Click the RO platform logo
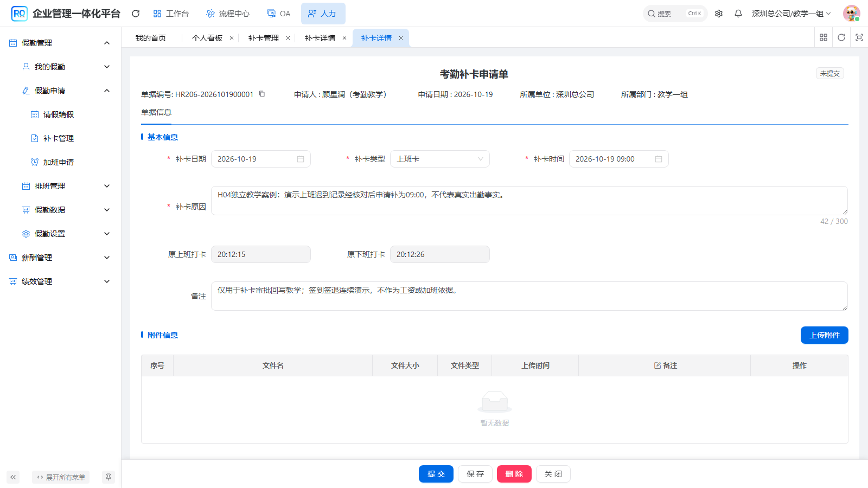 pos(20,14)
